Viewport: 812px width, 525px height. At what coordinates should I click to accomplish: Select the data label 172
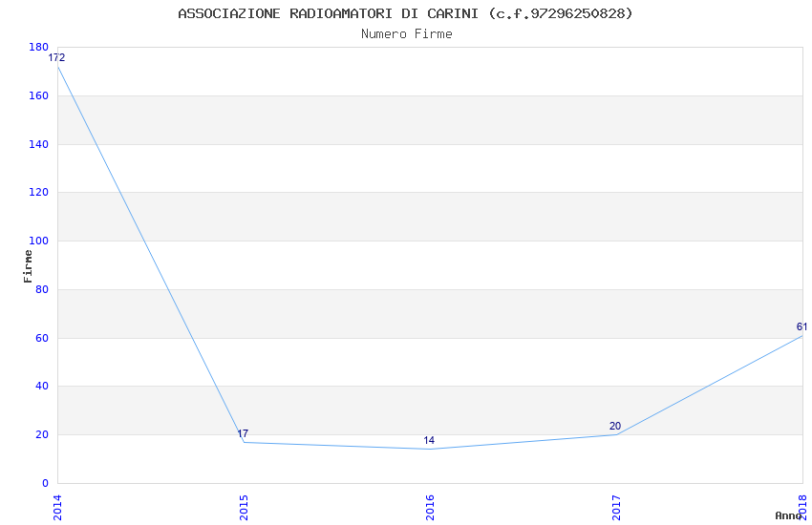pyautogui.click(x=56, y=57)
